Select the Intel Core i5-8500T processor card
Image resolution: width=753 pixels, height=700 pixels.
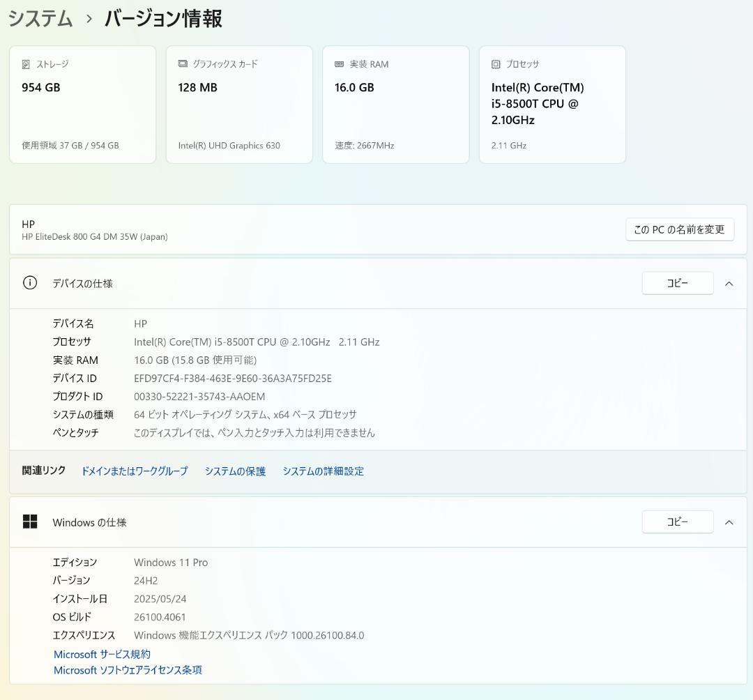pyautogui.click(x=552, y=104)
